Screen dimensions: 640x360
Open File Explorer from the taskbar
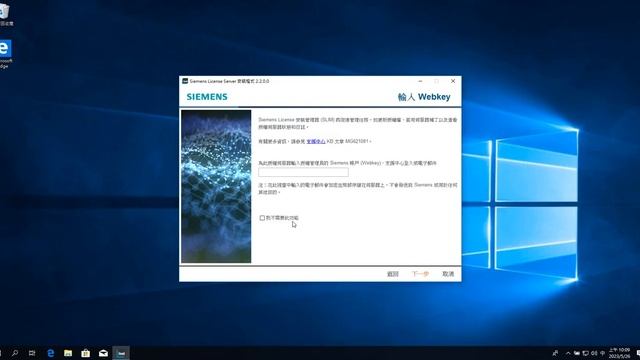pos(68,353)
